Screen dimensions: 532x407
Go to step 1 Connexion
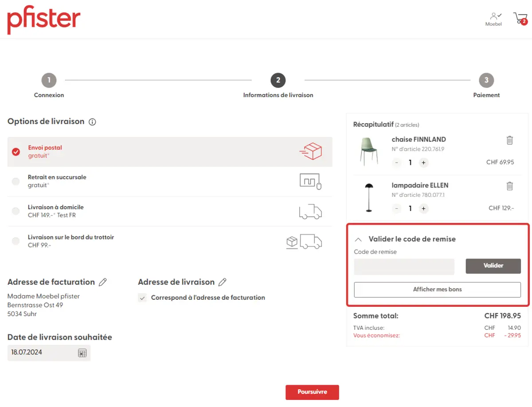point(49,80)
